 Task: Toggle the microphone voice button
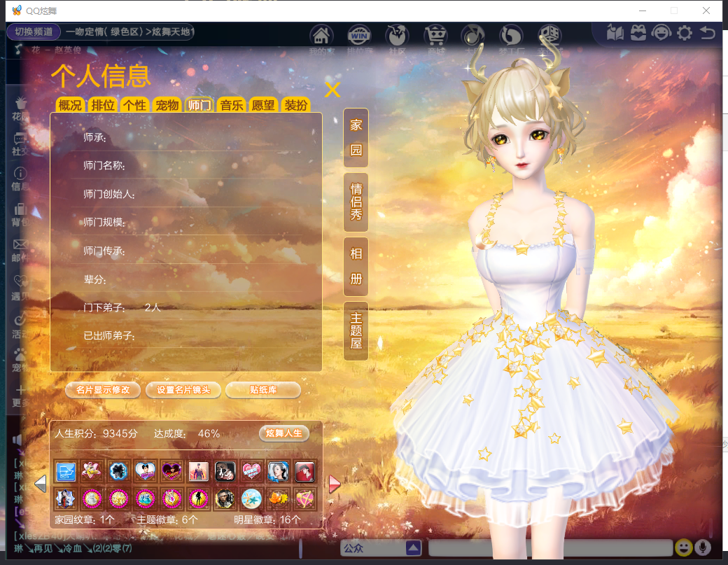(x=703, y=547)
